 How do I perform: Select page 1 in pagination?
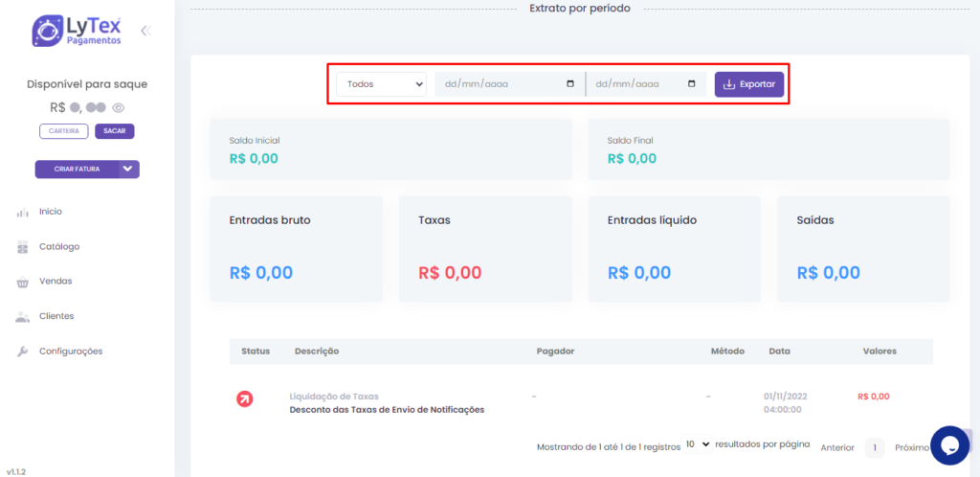pyautogui.click(x=875, y=447)
